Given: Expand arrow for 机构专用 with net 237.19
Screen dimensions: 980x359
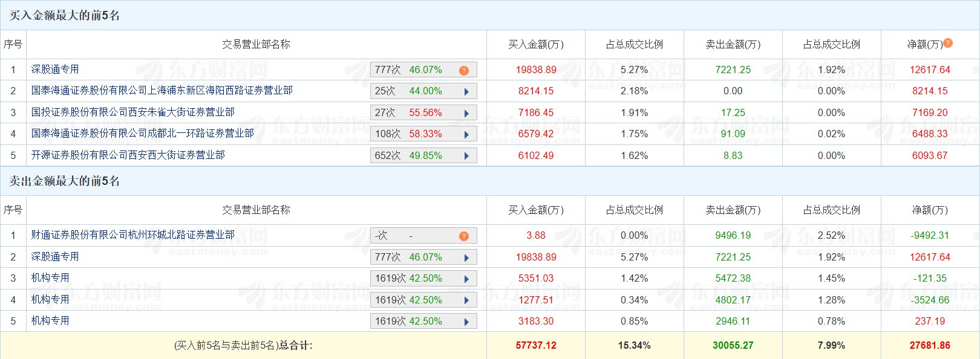Looking at the screenshot, I should click(x=466, y=322).
